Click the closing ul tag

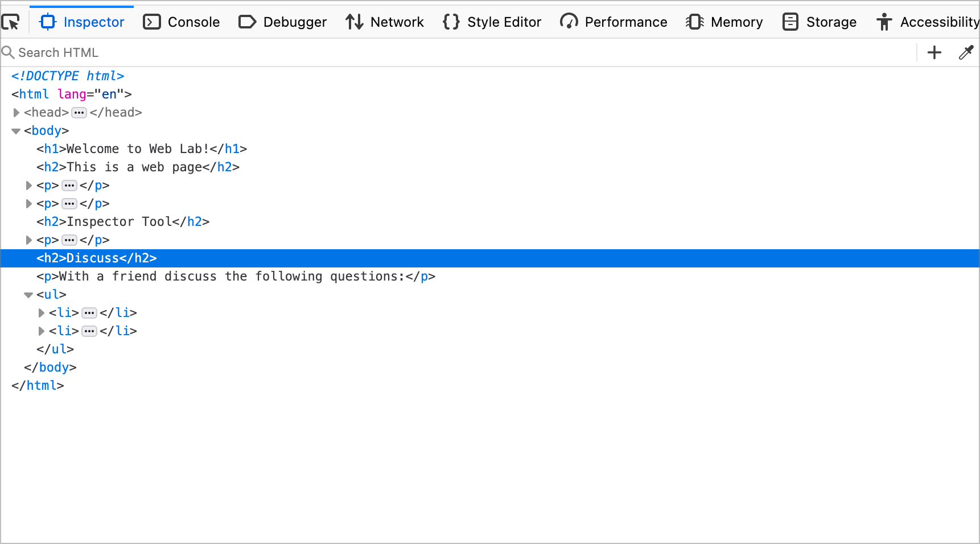(55, 349)
